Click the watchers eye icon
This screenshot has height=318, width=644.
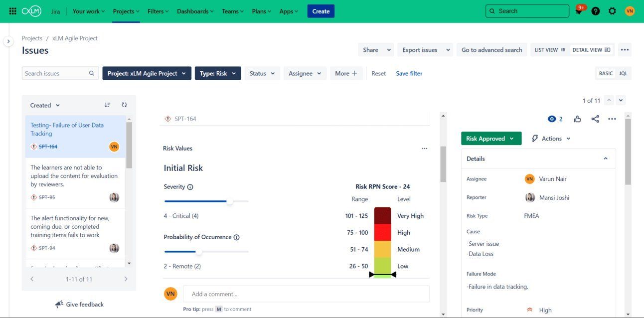click(x=552, y=119)
